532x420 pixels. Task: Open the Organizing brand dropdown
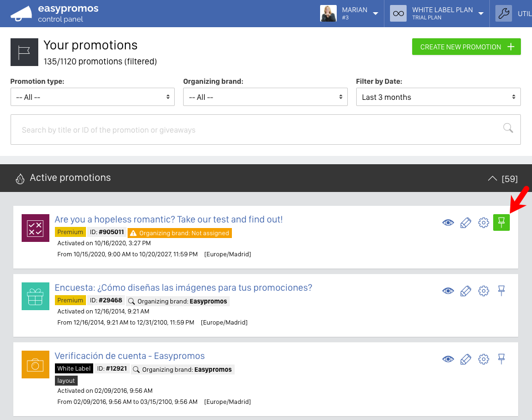[265, 97]
